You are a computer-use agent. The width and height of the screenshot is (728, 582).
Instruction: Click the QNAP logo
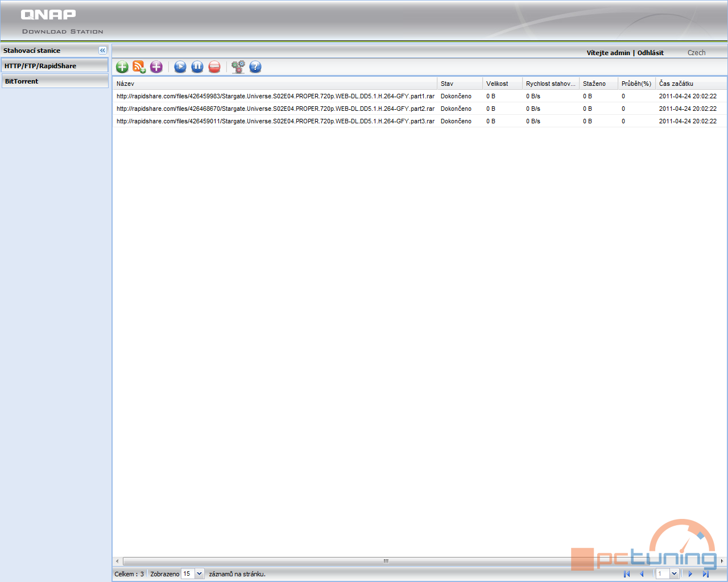click(48, 15)
